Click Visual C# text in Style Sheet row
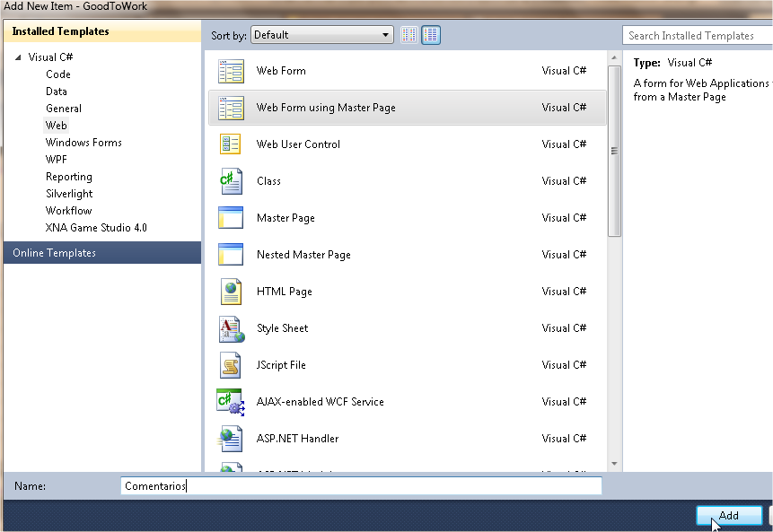The width and height of the screenshot is (773, 532). pos(564,328)
